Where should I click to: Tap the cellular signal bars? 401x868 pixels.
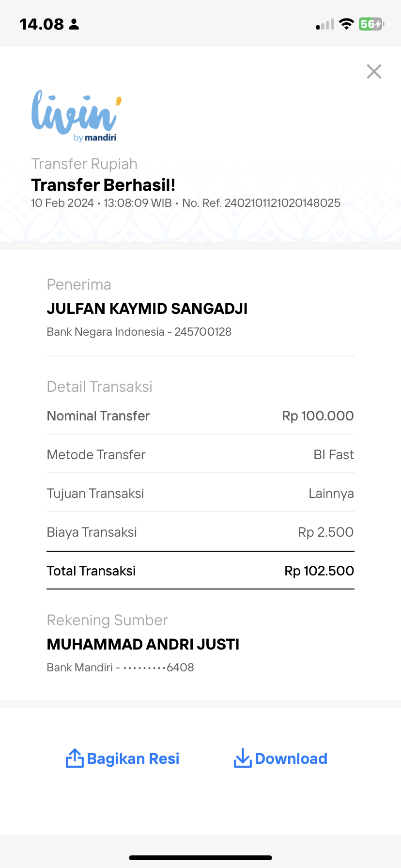tap(325, 24)
